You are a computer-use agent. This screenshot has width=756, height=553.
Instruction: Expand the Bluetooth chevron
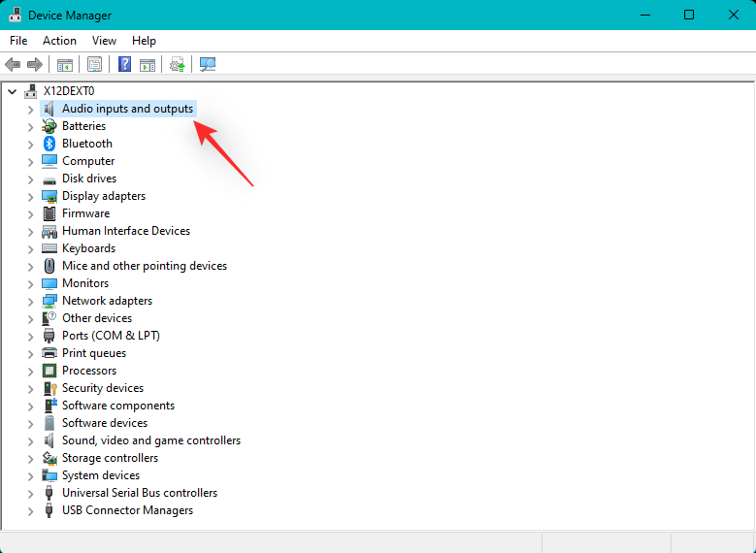pyautogui.click(x=30, y=144)
